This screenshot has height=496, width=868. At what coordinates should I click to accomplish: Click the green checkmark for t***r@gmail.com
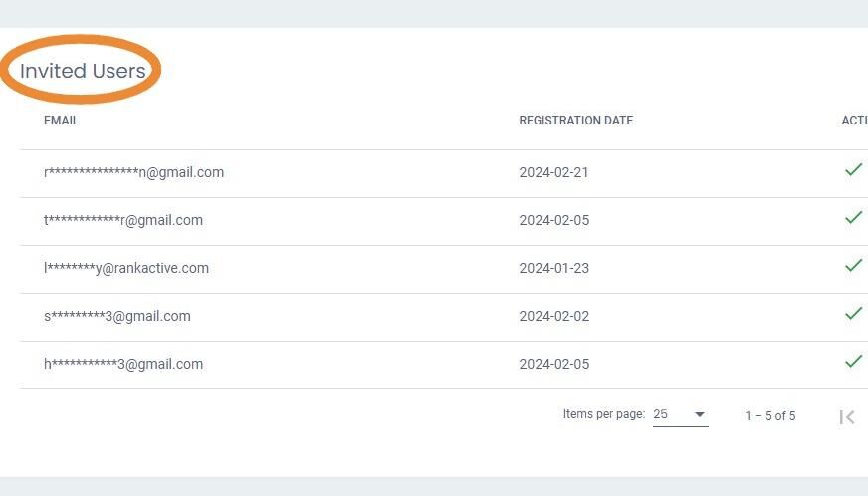[854, 217]
